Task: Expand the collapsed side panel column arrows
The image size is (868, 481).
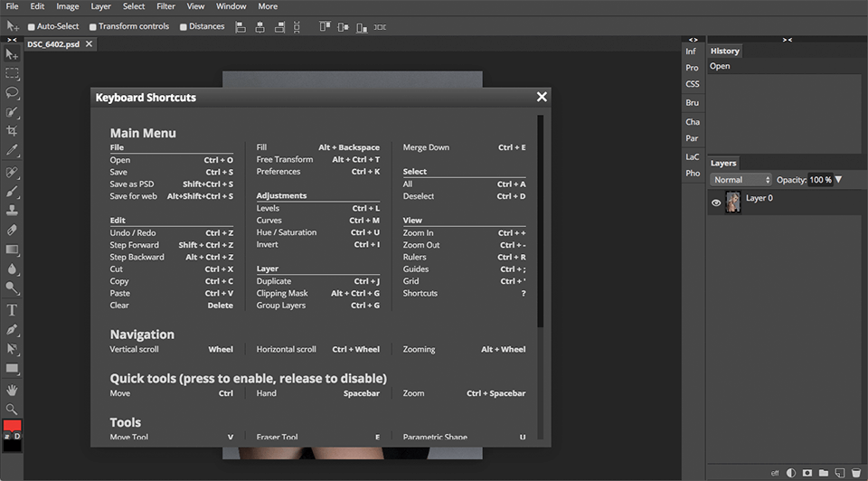Action: [x=693, y=40]
